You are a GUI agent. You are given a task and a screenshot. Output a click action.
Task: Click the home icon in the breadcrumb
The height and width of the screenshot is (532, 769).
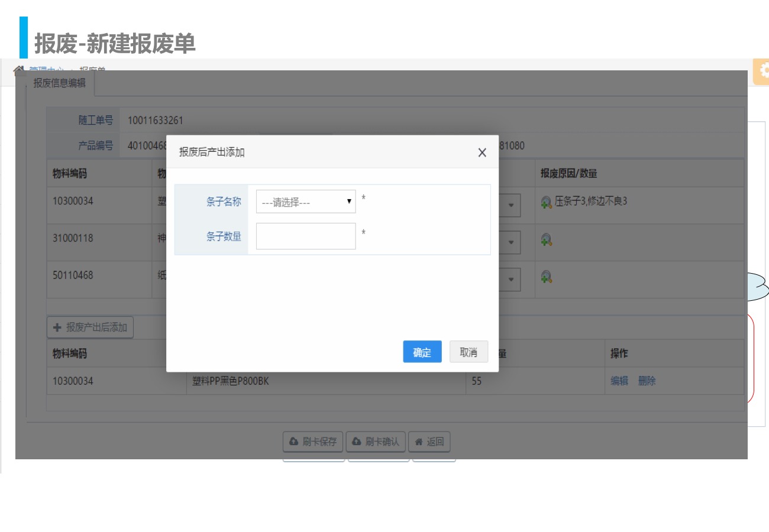tap(19, 70)
